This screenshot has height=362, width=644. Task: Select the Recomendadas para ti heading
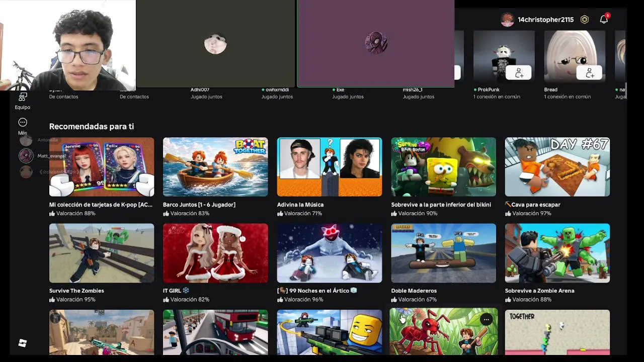point(92,126)
